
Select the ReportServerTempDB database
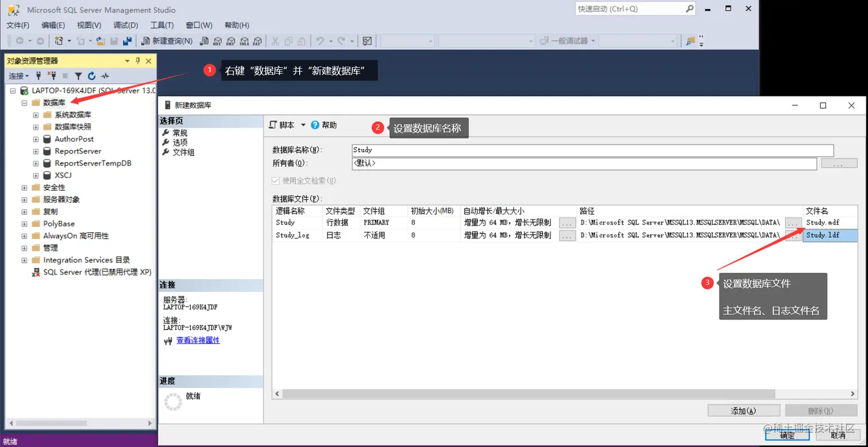(x=93, y=163)
